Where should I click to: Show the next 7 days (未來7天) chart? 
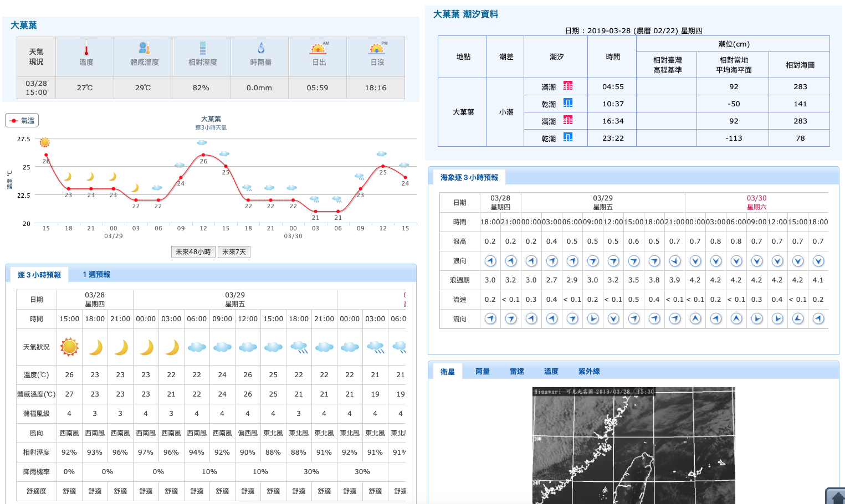pos(234,252)
